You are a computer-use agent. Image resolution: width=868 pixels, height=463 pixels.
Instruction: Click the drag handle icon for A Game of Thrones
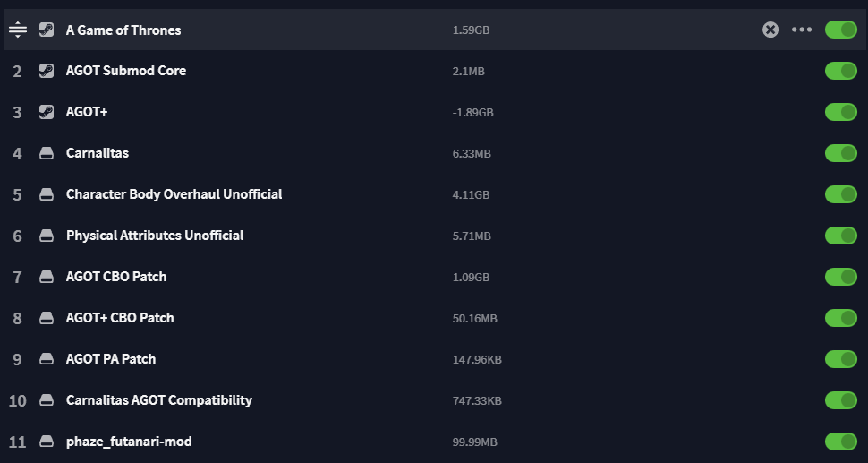18,30
